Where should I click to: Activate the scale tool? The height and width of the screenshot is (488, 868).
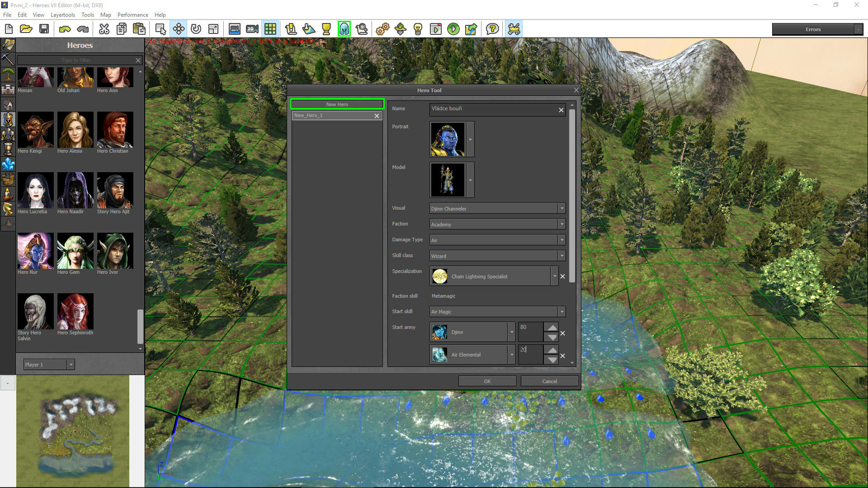[x=213, y=29]
